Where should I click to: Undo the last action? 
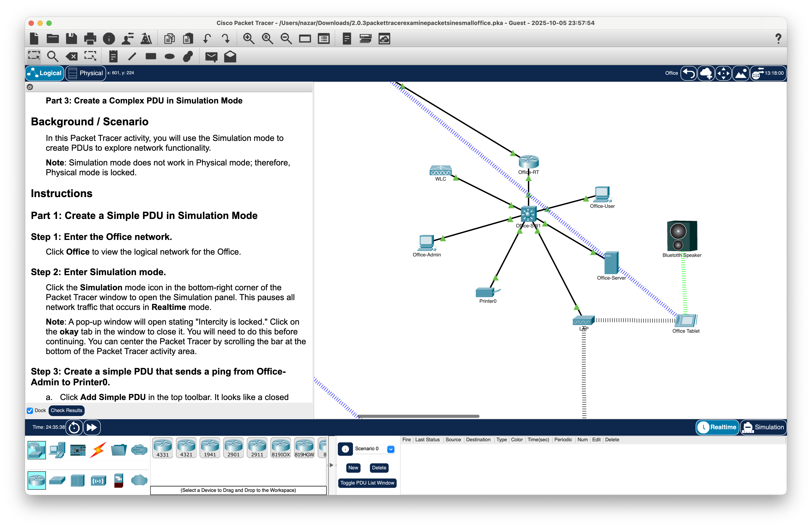(x=207, y=39)
